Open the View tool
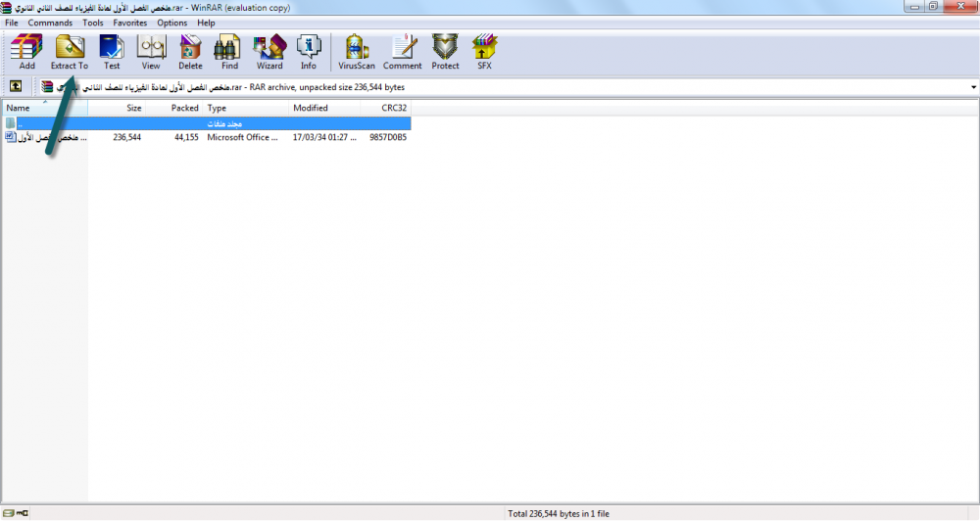The height and width of the screenshot is (521, 980). (x=151, y=52)
